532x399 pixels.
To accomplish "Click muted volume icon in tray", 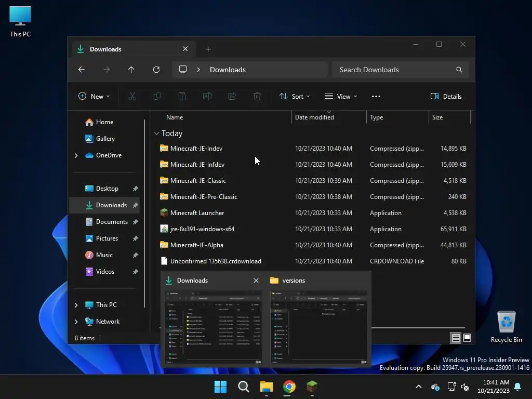I will point(465,387).
